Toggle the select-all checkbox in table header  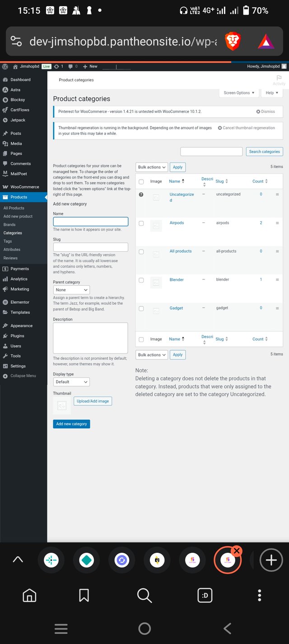(x=141, y=181)
